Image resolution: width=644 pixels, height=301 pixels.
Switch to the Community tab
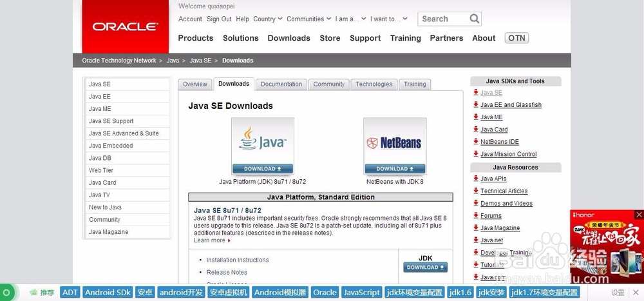[x=329, y=84]
